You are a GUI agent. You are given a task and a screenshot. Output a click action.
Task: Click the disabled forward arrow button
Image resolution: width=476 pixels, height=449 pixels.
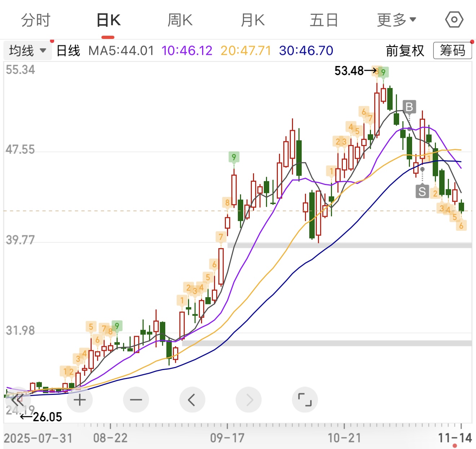click(249, 400)
